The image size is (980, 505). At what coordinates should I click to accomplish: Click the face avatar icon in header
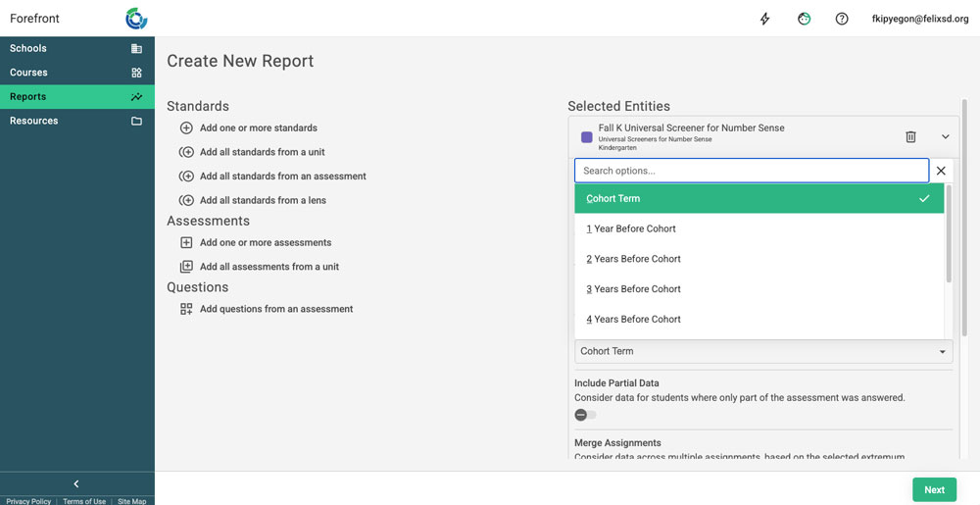(x=804, y=19)
